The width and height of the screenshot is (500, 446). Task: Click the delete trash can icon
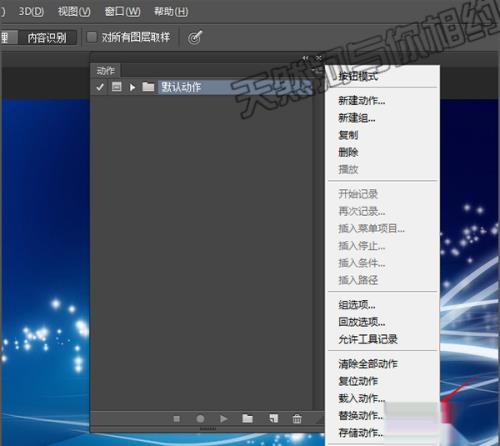click(x=297, y=419)
